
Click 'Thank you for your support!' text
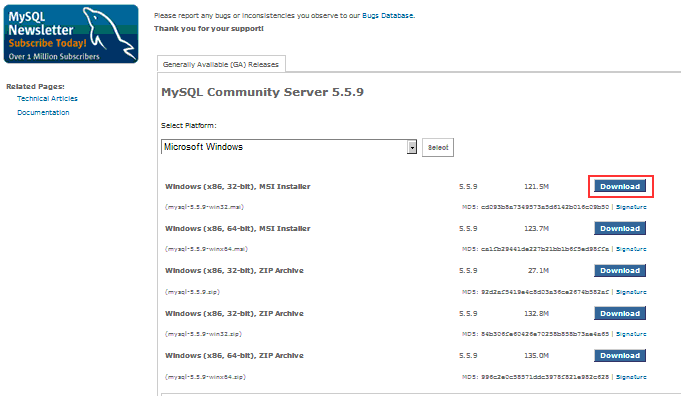click(x=208, y=29)
